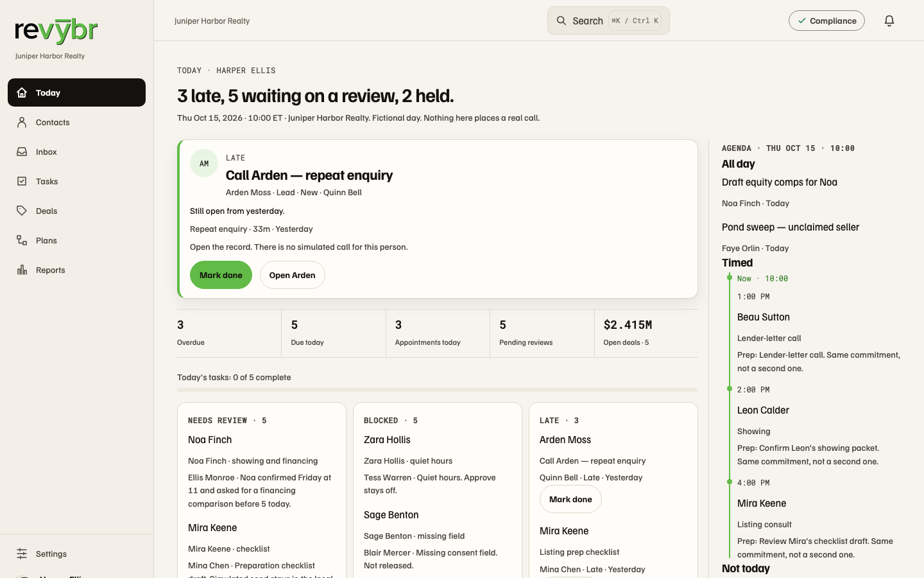Click the magnifier search icon
This screenshot has width=924, height=578.
pos(561,21)
